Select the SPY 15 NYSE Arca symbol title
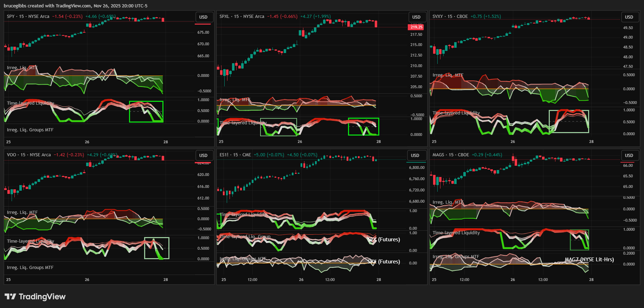Screen dimensions: 644x308 pyautogui.click(x=28, y=17)
